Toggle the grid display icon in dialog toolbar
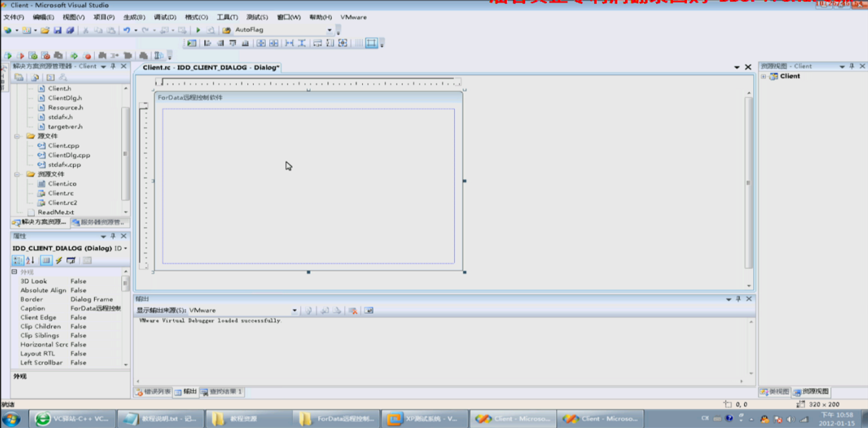The image size is (868, 428). click(359, 43)
